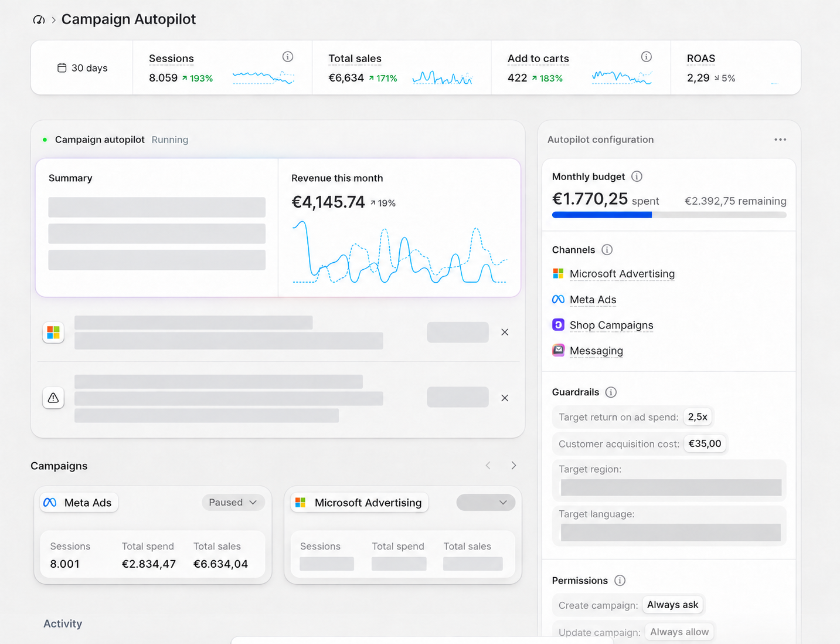Open Messaging channel link
The width and height of the screenshot is (840, 644).
pyautogui.click(x=596, y=351)
